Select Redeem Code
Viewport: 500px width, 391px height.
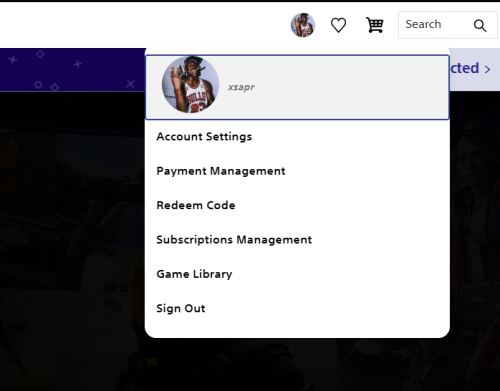tap(196, 205)
